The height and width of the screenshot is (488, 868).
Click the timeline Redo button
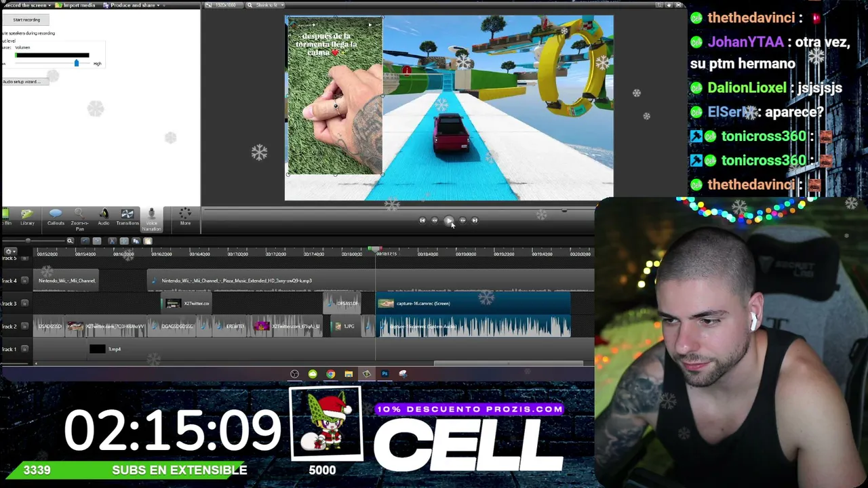coord(97,241)
